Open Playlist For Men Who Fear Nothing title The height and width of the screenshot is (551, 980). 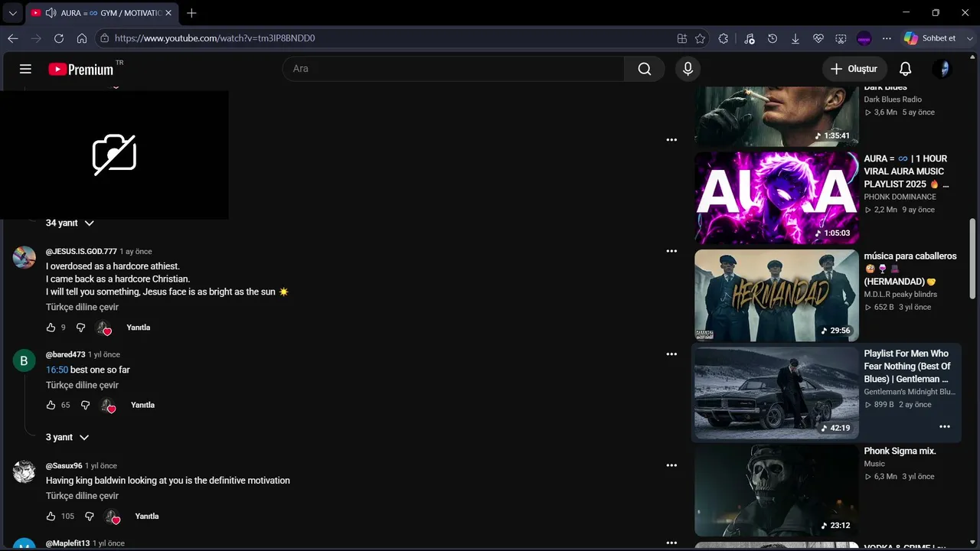pyautogui.click(x=908, y=366)
